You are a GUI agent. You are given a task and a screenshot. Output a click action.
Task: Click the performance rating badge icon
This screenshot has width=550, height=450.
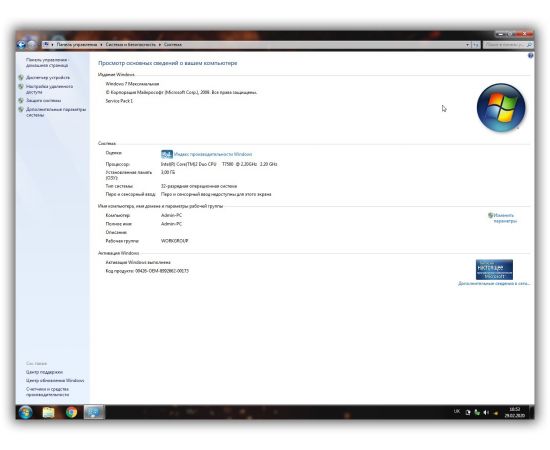click(x=167, y=154)
